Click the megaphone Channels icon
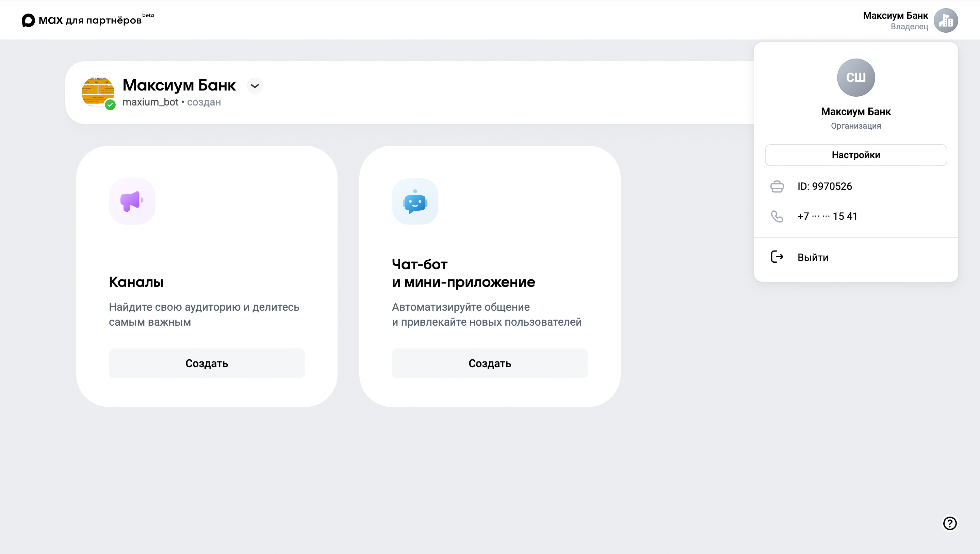 coord(132,201)
